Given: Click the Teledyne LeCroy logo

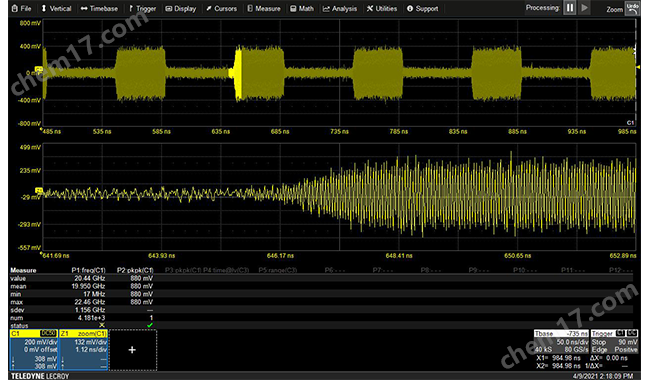Looking at the screenshot, I should tap(39, 376).
